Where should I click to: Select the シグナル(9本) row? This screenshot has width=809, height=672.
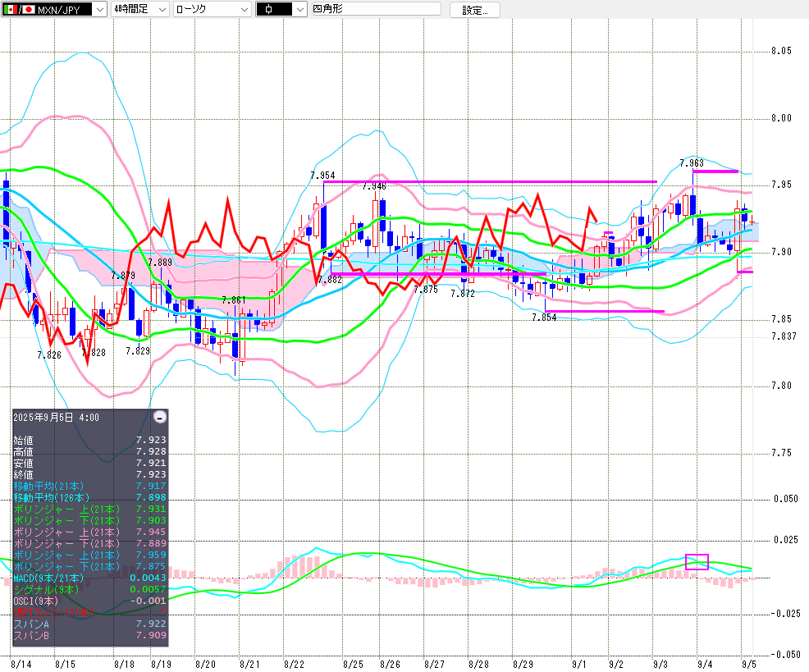[89, 589]
